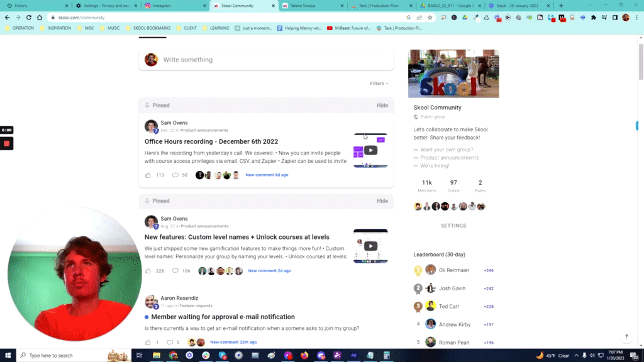Open Chrome's three-dot menu
This screenshot has width=644, height=362.
(636, 18)
